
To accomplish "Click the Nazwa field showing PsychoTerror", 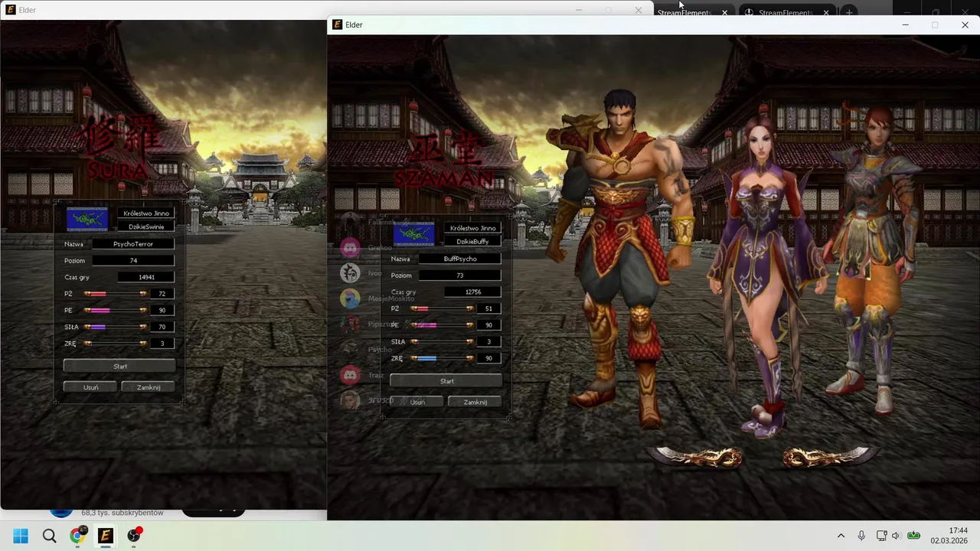I will pos(133,244).
